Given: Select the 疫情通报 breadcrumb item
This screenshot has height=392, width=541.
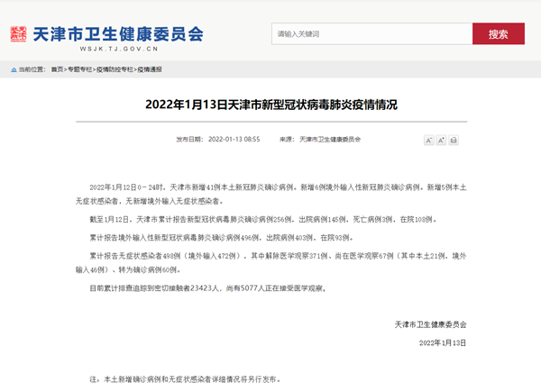Looking at the screenshot, I should point(150,68).
